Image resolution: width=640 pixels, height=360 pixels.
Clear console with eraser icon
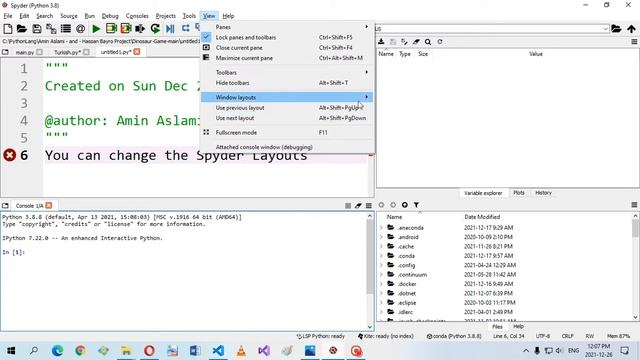tap(358, 206)
